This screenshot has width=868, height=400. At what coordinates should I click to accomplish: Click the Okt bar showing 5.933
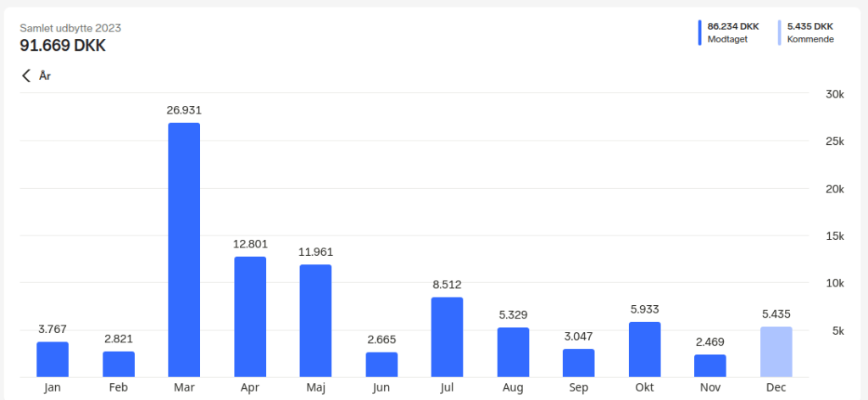coord(644,349)
